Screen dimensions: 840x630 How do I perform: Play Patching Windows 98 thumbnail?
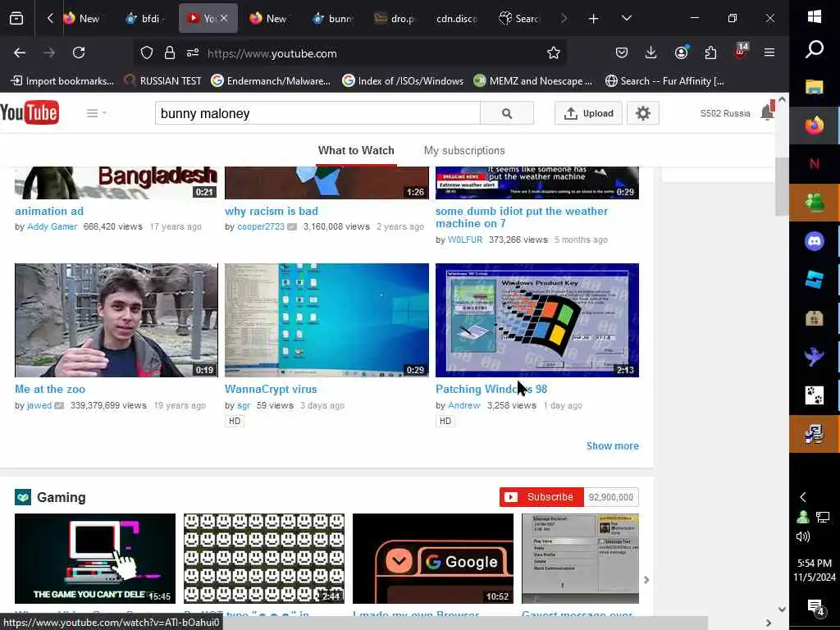pyautogui.click(x=537, y=321)
